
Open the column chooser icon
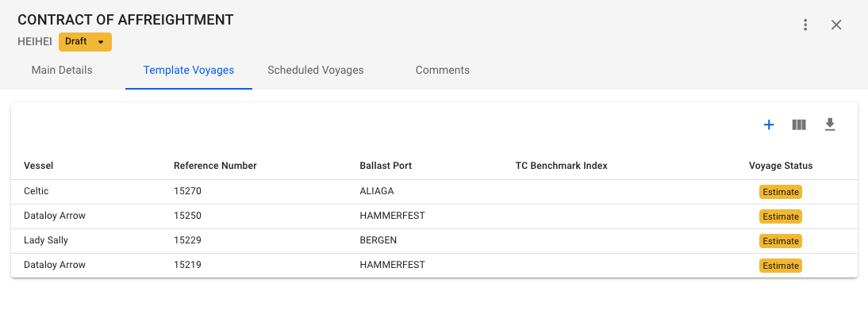click(x=799, y=125)
